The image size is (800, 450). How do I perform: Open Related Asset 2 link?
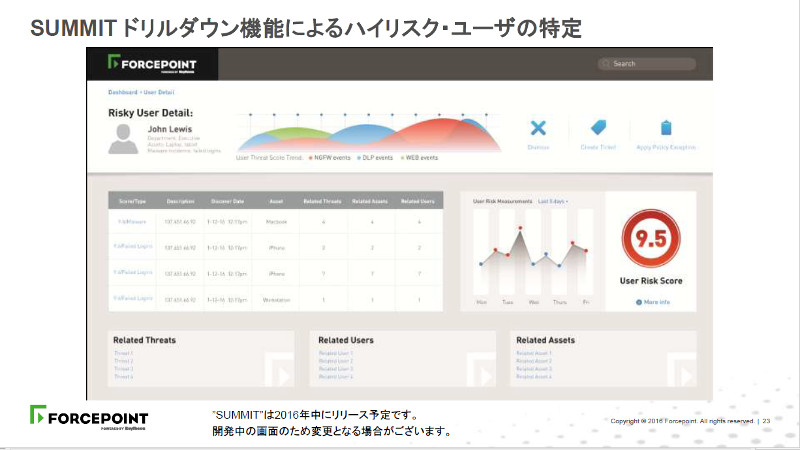[534, 361]
